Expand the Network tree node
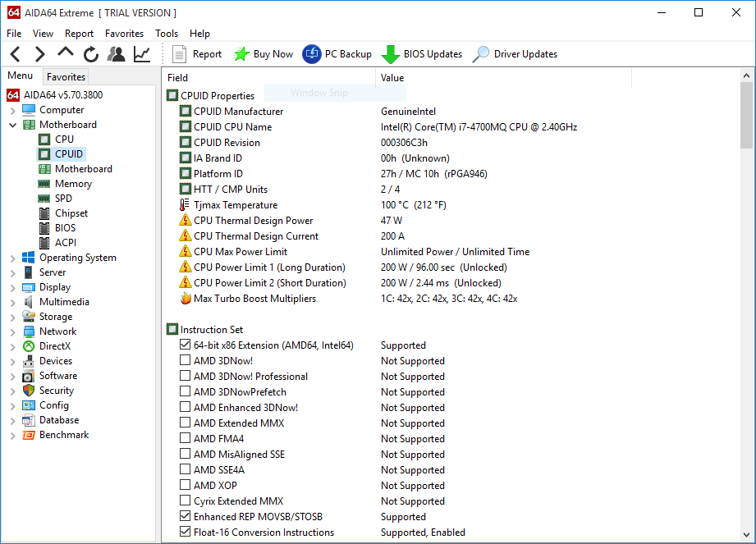The width and height of the screenshot is (756, 544). (x=12, y=332)
